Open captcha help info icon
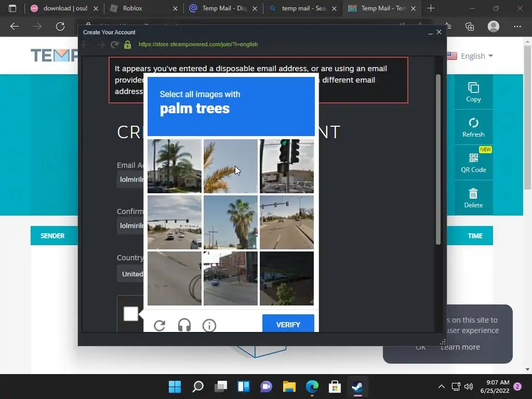 click(209, 325)
